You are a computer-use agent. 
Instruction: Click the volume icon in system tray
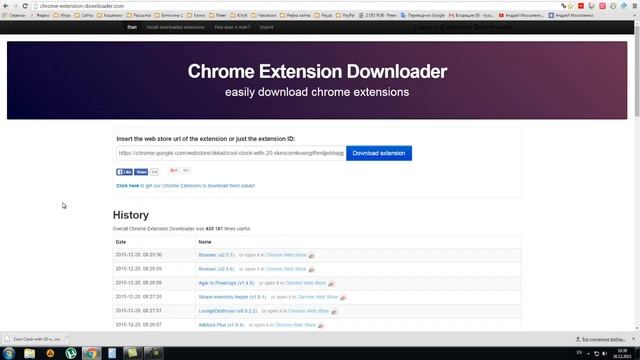pos(605,353)
